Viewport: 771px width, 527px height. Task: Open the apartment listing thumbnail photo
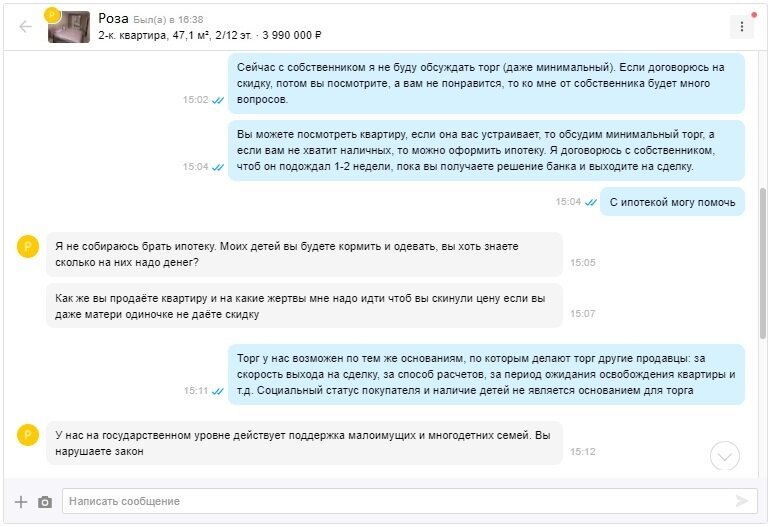click(69, 27)
